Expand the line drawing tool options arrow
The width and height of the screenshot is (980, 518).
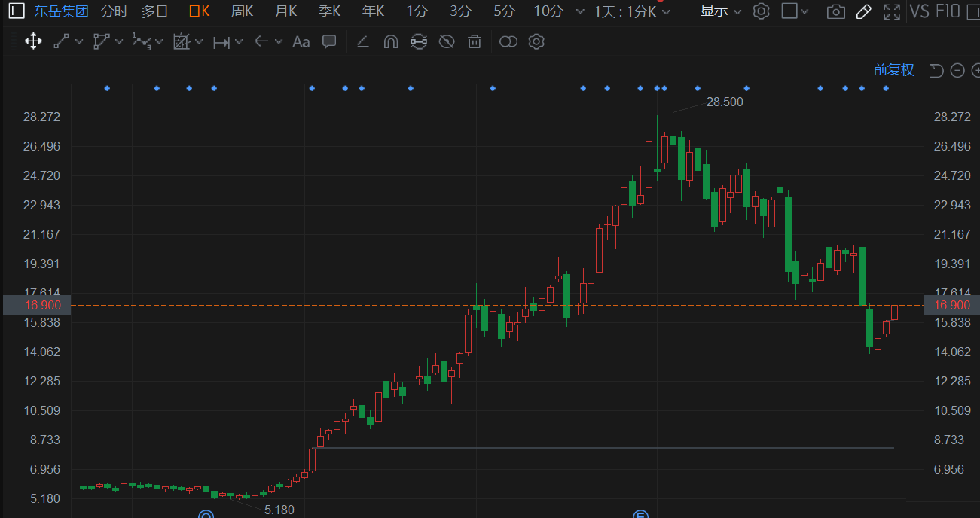(x=79, y=41)
